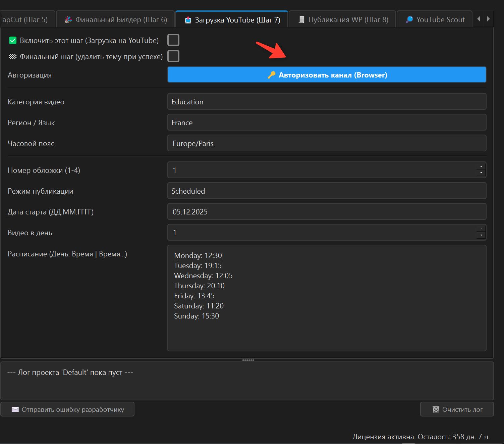Click the Wednesday: 12:05 schedule line
Image resolution: width=504 pixels, height=444 pixels.
pyautogui.click(x=203, y=276)
